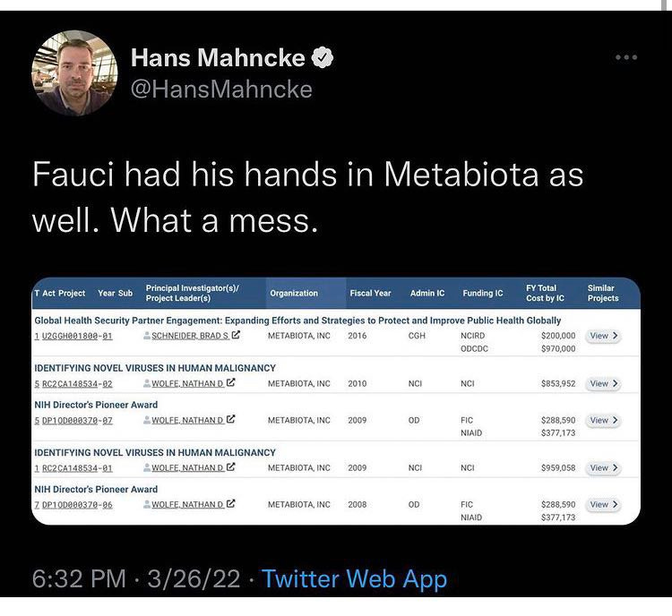672x616 pixels.
Task: Click Hans Mahncke's profile avatar
Action: pyautogui.click(x=74, y=73)
